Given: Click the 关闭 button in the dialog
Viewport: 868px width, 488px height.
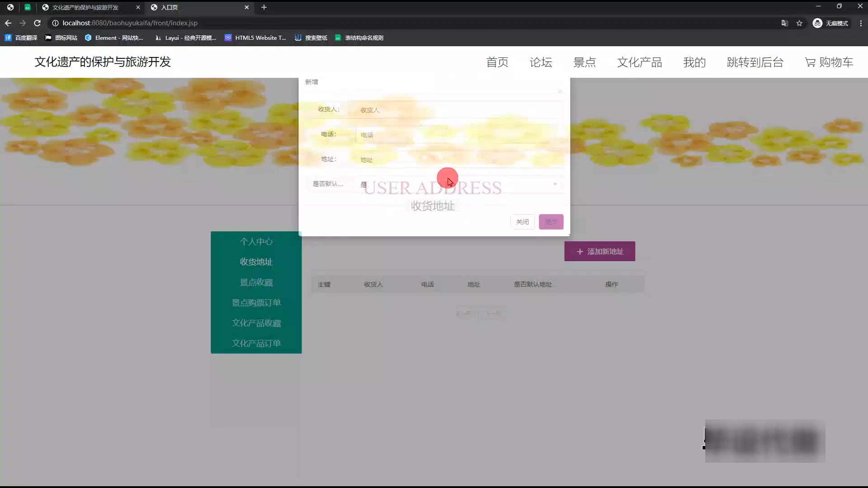Looking at the screenshot, I should (x=522, y=222).
